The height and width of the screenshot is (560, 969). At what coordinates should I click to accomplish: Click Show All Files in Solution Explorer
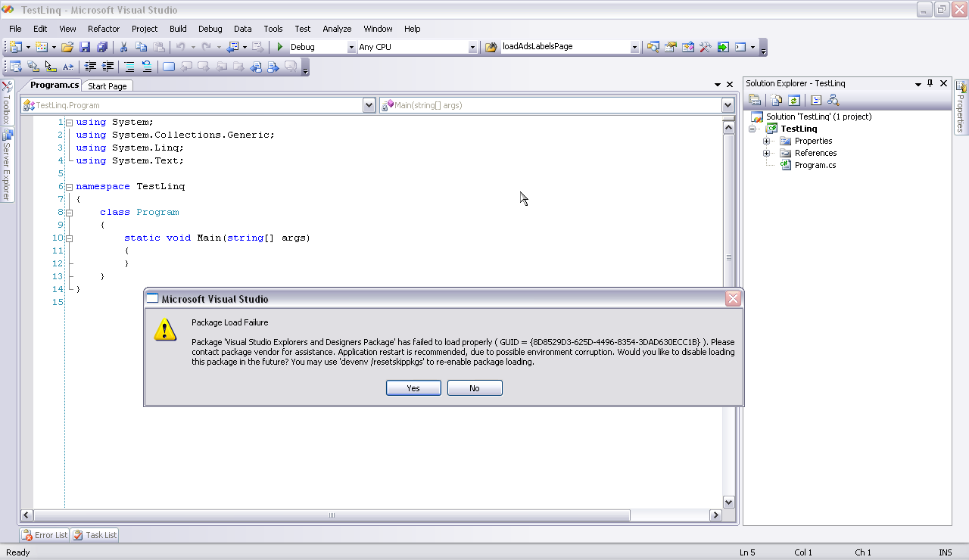pyautogui.click(x=777, y=100)
